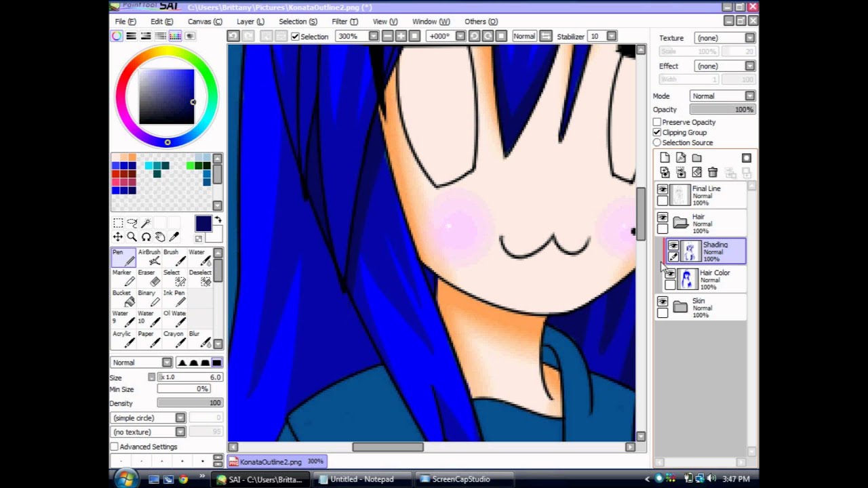The width and height of the screenshot is (868, 488).
Task: Choose the lasso selection tool
Action: (x=132, y=223)
